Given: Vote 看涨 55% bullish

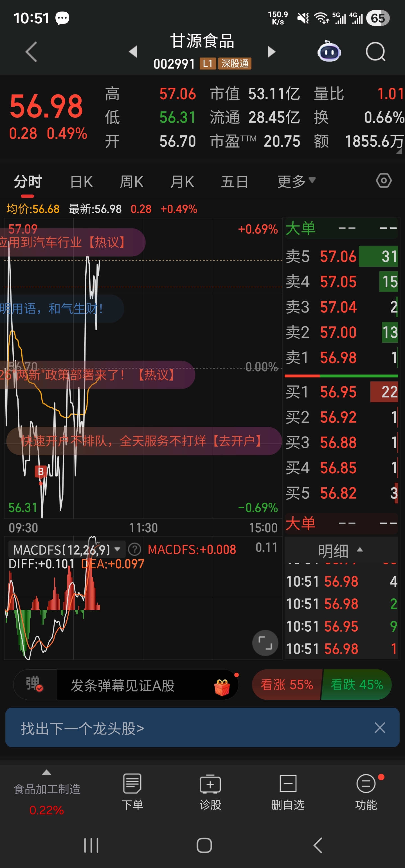Looking at the screenshot, I should point(287,685).
